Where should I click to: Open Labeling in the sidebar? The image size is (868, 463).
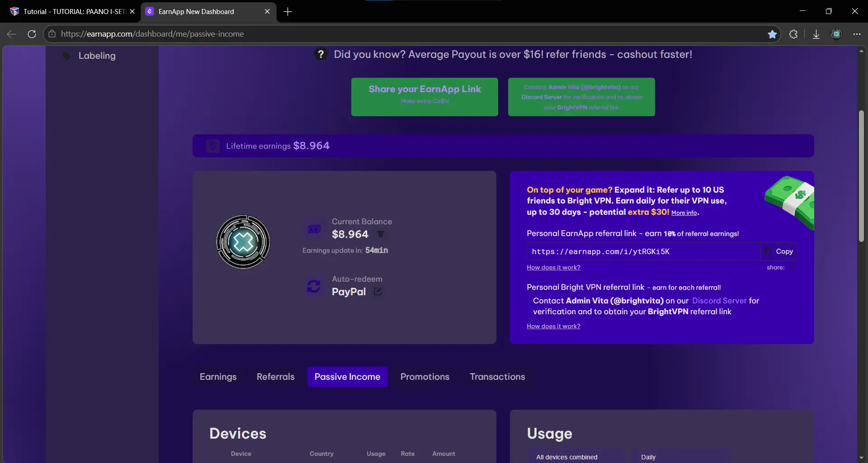pos(97,56)
